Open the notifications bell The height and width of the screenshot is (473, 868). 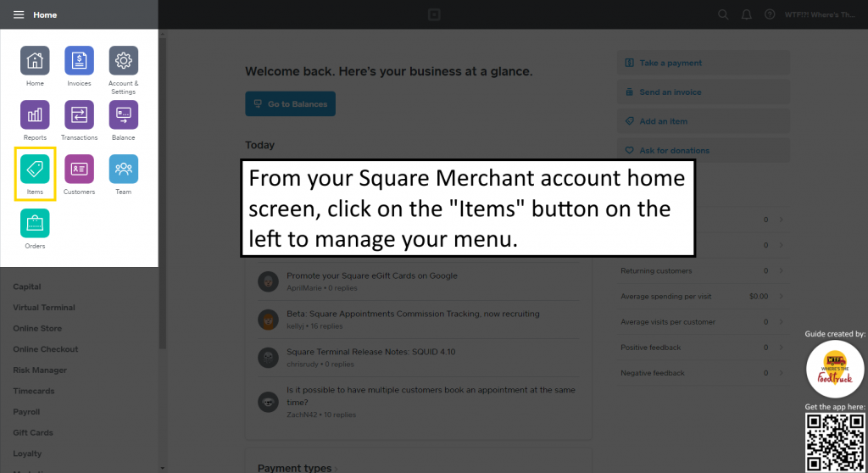(x=746, y=15)
